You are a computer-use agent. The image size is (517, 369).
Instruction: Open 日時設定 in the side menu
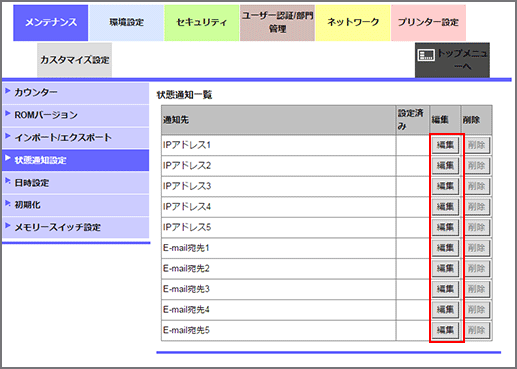[76, 183]
